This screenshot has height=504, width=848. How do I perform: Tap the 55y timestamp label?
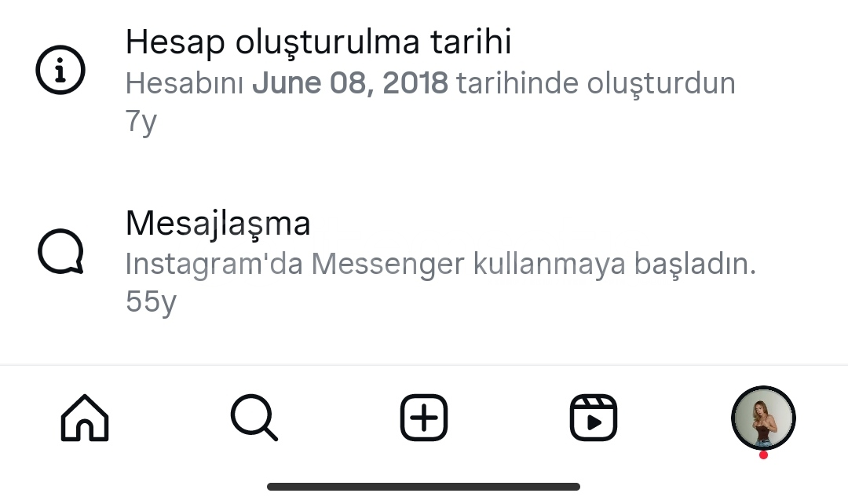pos(151,301)
